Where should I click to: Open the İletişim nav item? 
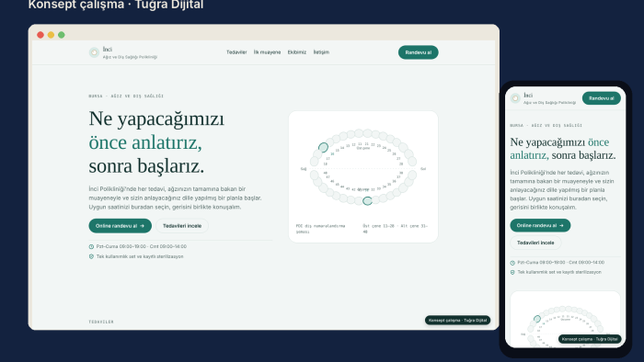coord(321,52)
